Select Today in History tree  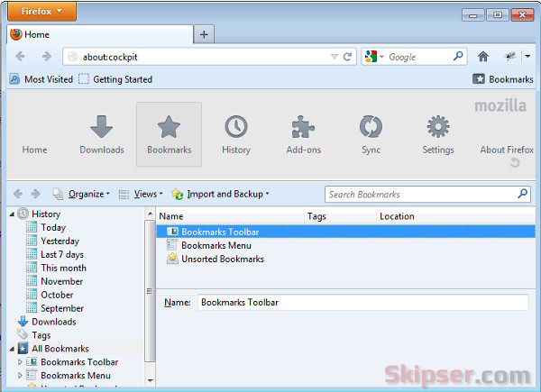click(53, 228)
